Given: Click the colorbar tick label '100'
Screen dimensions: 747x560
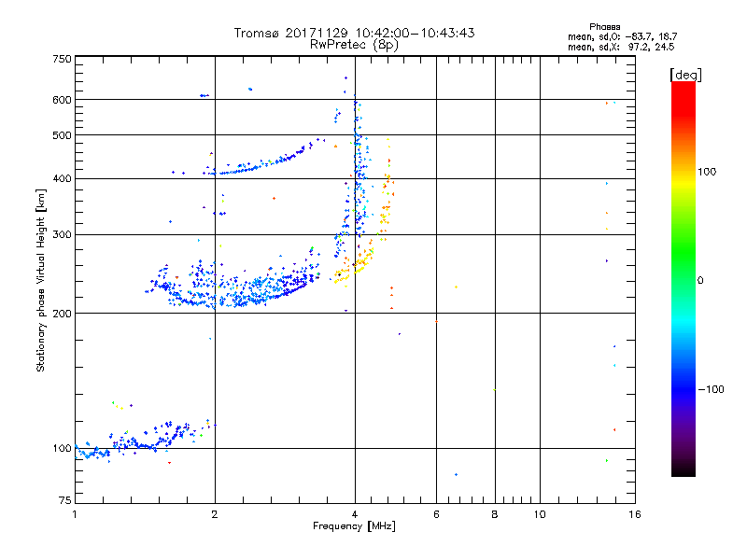Looking at the screenshot, I should click(x=707, y=172).
